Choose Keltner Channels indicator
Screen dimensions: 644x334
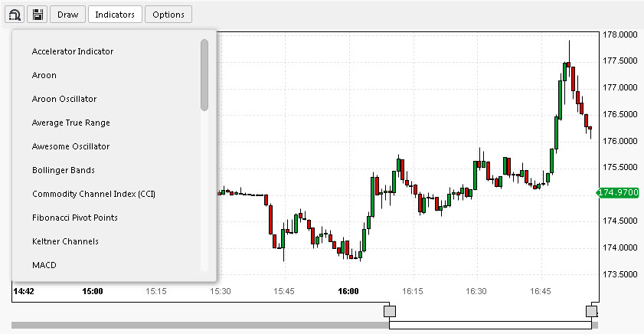coord(65,241)
